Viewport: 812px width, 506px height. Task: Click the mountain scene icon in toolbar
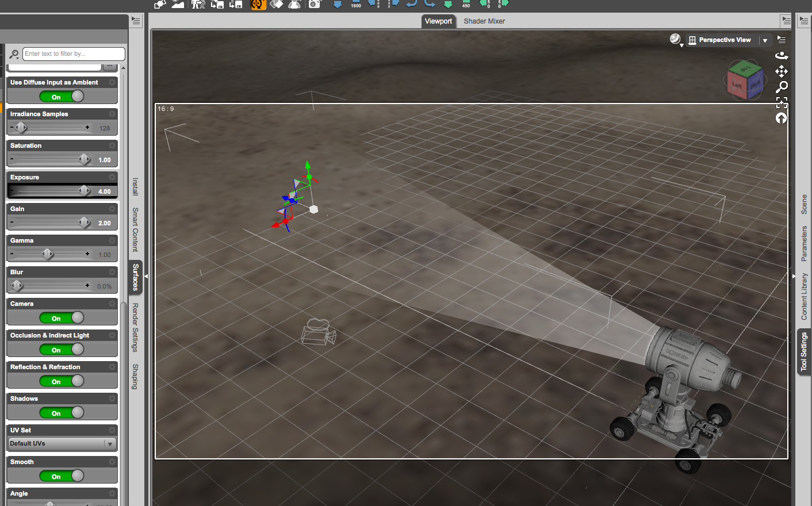tap(178, 4)
